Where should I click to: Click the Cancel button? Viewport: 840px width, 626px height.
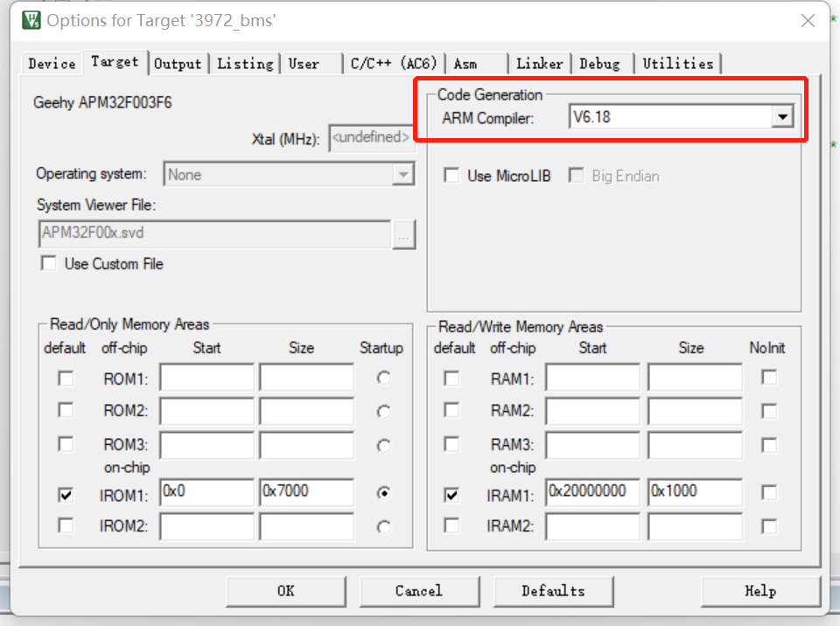click(x=419, y=591)
